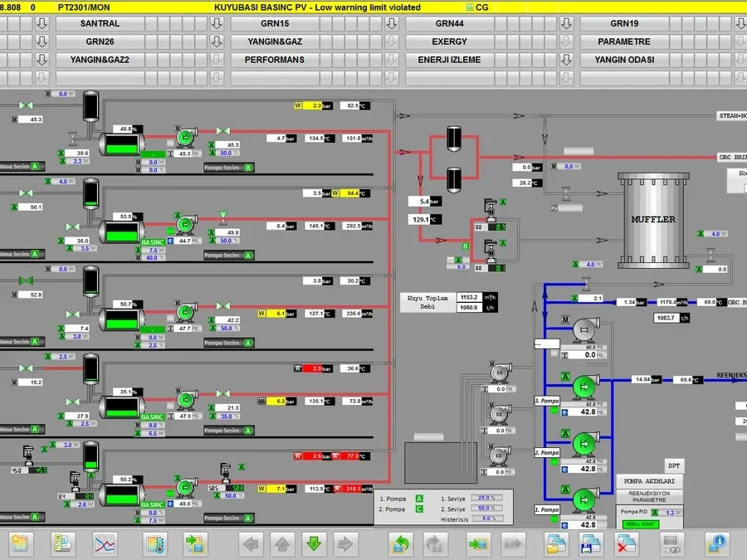
Task: Delete screen composition with red X icon
Action: pyautogui.click(x=626, y=543)
